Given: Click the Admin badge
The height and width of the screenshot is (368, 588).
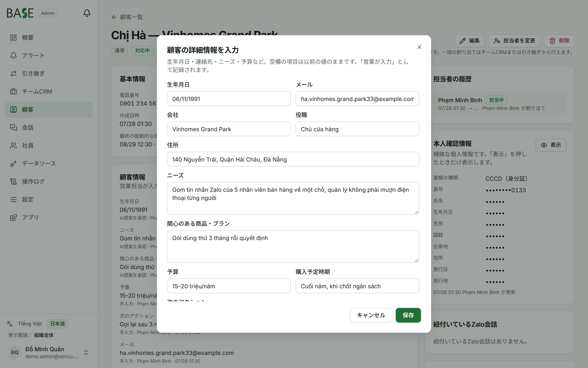Looking at the screenshot, I should coord(48,13).
